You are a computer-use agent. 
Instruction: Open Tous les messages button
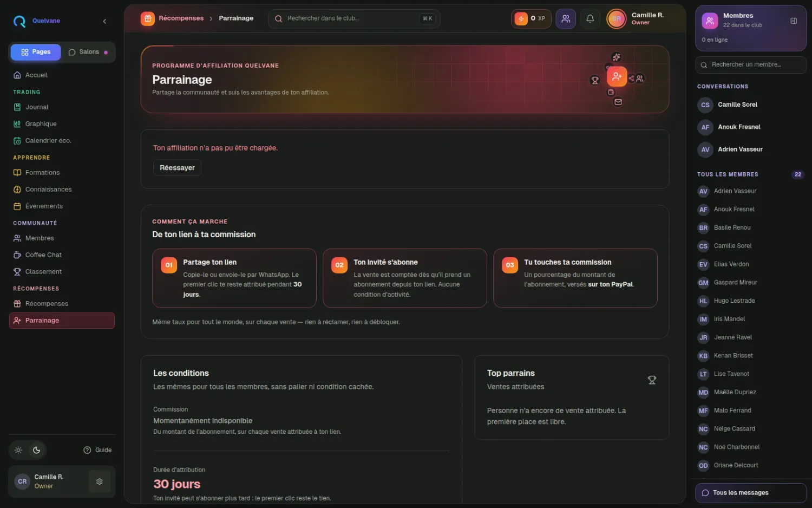pyautogui.click(x=751, y=493)
